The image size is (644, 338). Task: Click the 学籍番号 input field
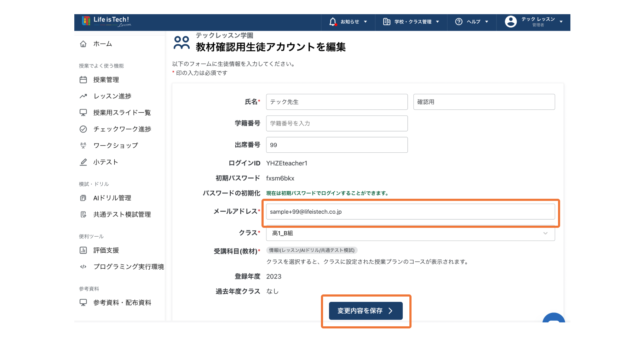click(x=337, y=123)
